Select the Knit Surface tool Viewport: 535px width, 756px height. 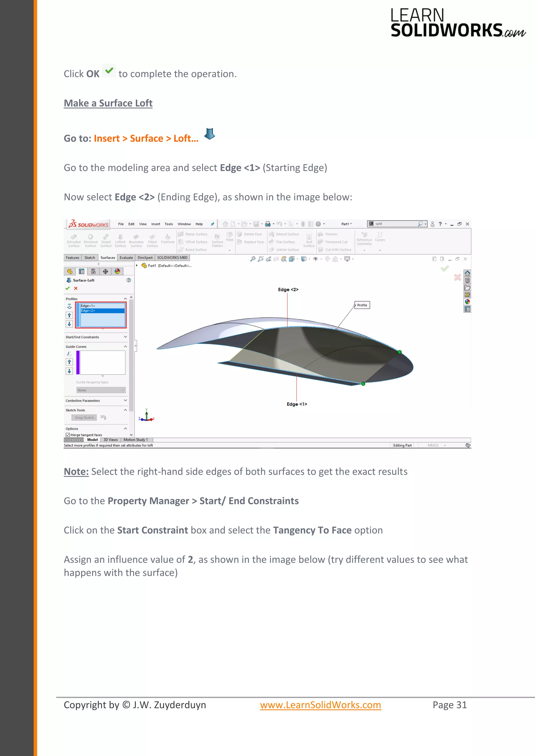coord(309,241)
